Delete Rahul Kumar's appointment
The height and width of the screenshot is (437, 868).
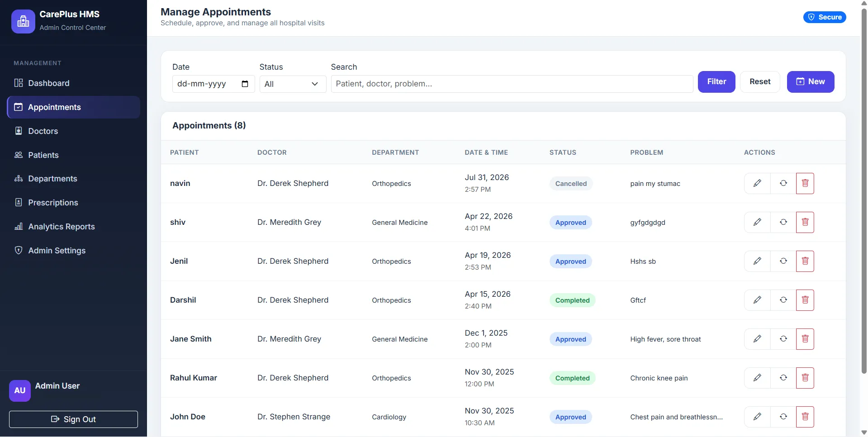pos(805,378)
